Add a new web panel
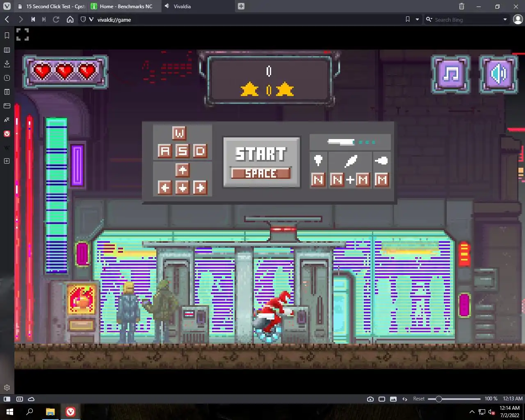 pyautogui.click(x=7, y=161)
